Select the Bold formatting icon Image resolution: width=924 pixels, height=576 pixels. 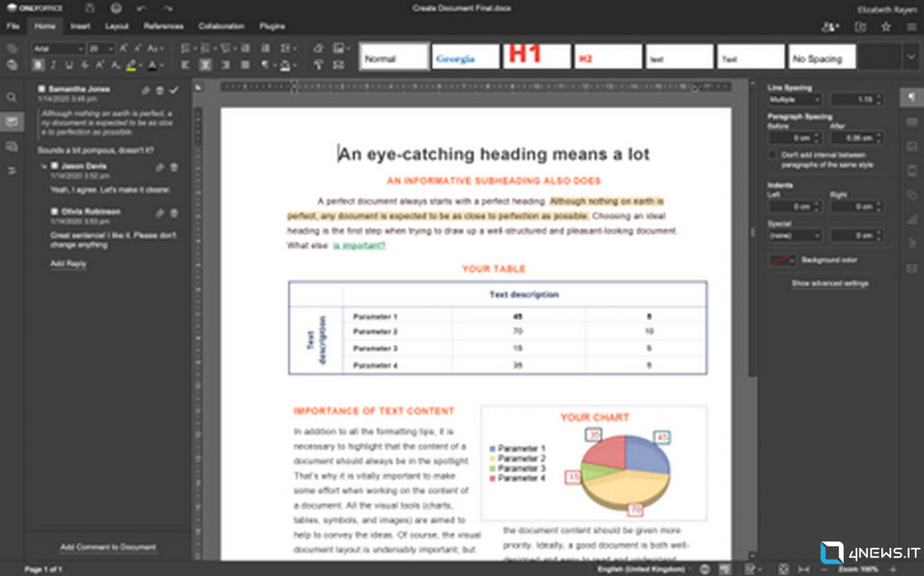tap(37, 64)
